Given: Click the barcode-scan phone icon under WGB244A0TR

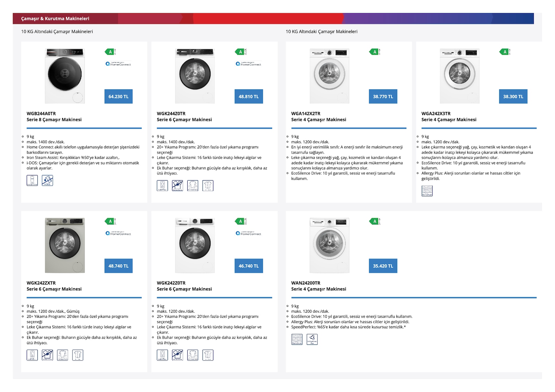Looking at the screenshot, I should (32, 180).
